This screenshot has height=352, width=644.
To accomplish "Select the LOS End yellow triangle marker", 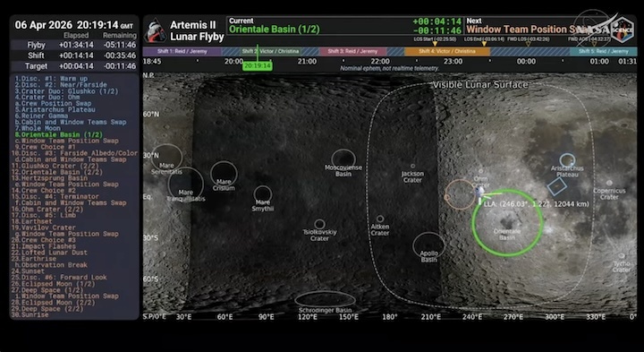I will 484,44.
